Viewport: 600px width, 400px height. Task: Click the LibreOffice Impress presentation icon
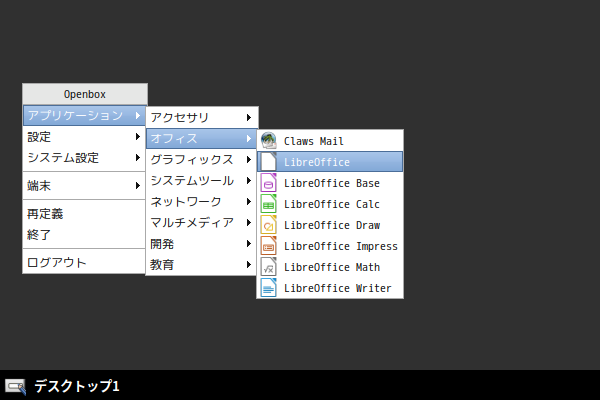(x=269, y=246)
